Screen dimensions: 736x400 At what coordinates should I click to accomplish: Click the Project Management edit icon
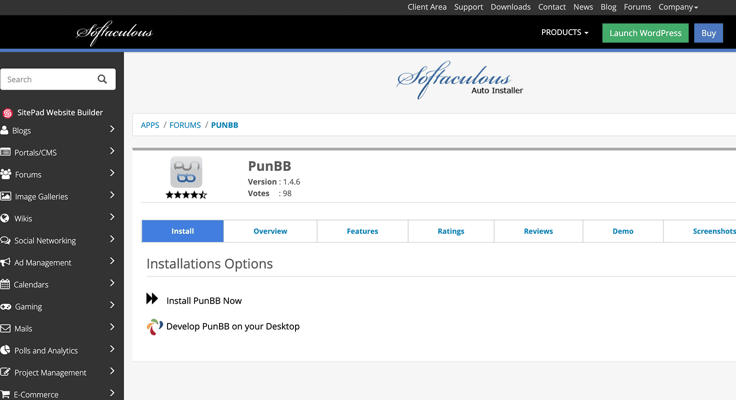(x=5, y=372)
